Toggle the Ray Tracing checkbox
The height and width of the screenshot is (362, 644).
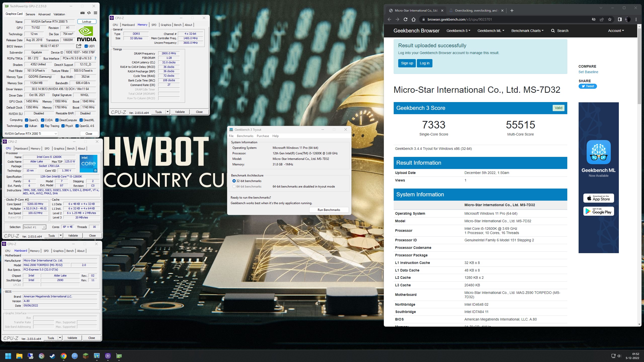tap(42, 126)
